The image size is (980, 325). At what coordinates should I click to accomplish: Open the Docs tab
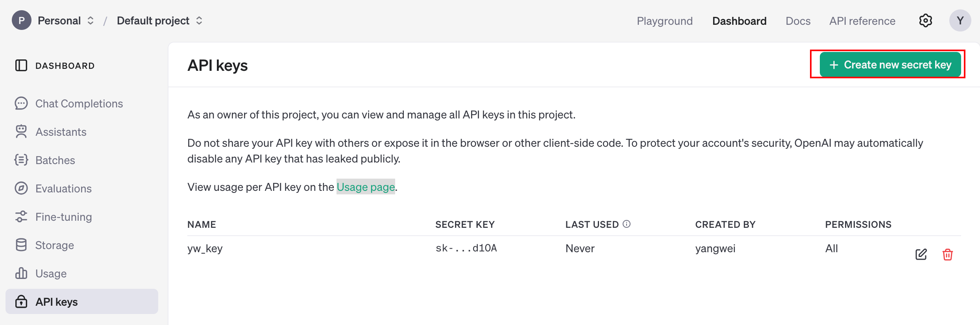[798, 21]
